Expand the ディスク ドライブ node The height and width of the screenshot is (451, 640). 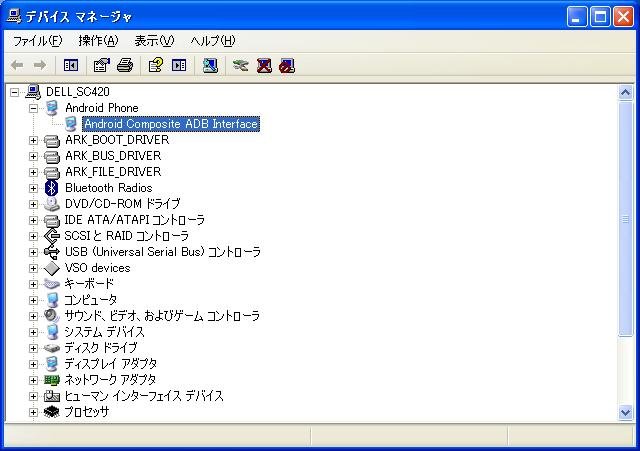[33, 348]
